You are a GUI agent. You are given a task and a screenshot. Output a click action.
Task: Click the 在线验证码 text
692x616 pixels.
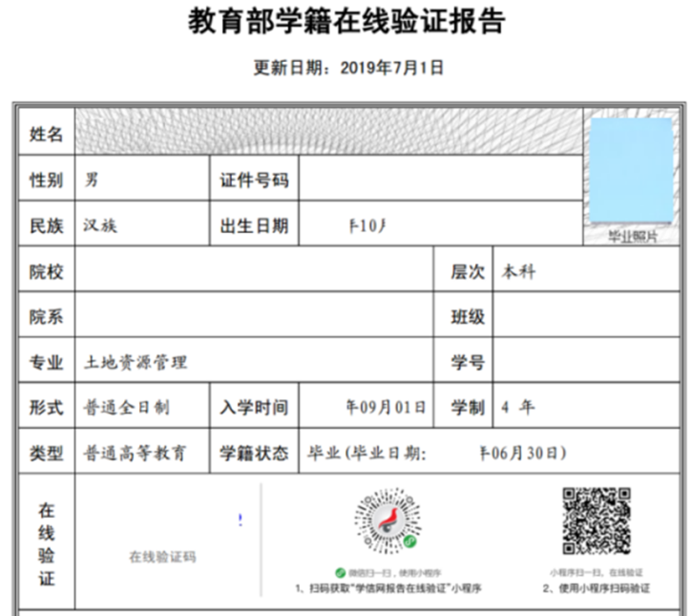tap(162, 556)
